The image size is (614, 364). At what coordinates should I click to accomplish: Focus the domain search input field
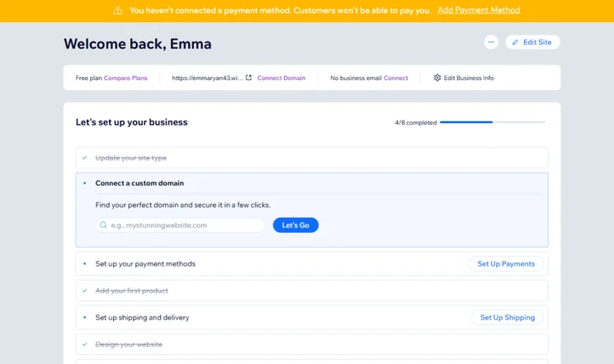[x=180, y=225]
